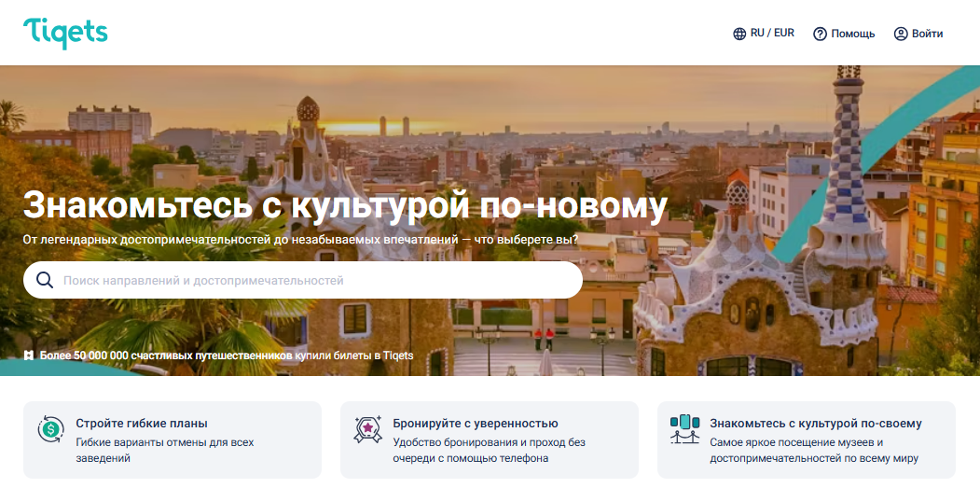Click the text Самое яркое посещение музеев
This screenshot has width=980, height=502.
pyautogui.click(x=814, y=450)
